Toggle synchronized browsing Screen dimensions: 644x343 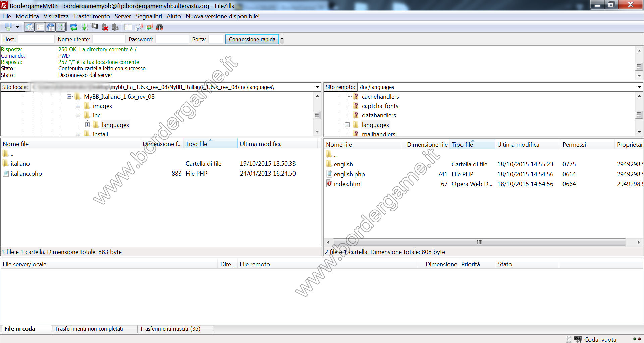pyautogui.click(x=149, y=27)
